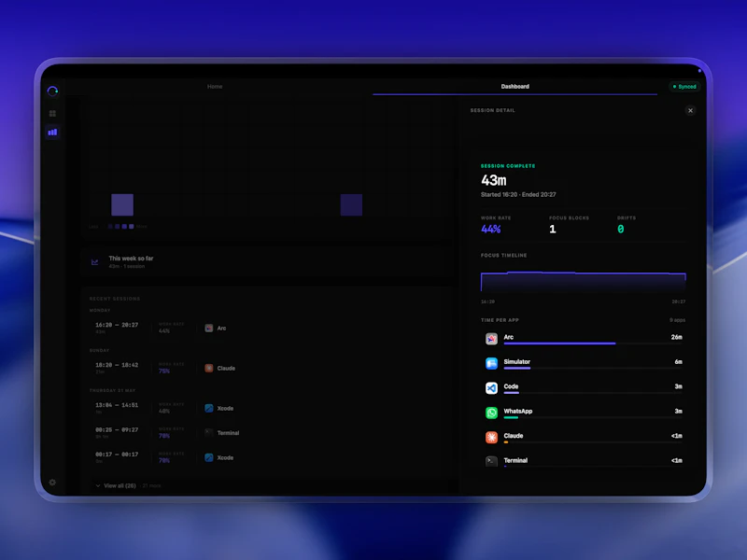Screen dimensions: 747x560
Task: Open the grid overview sidebar icon
Action: (x=52, y=113)
